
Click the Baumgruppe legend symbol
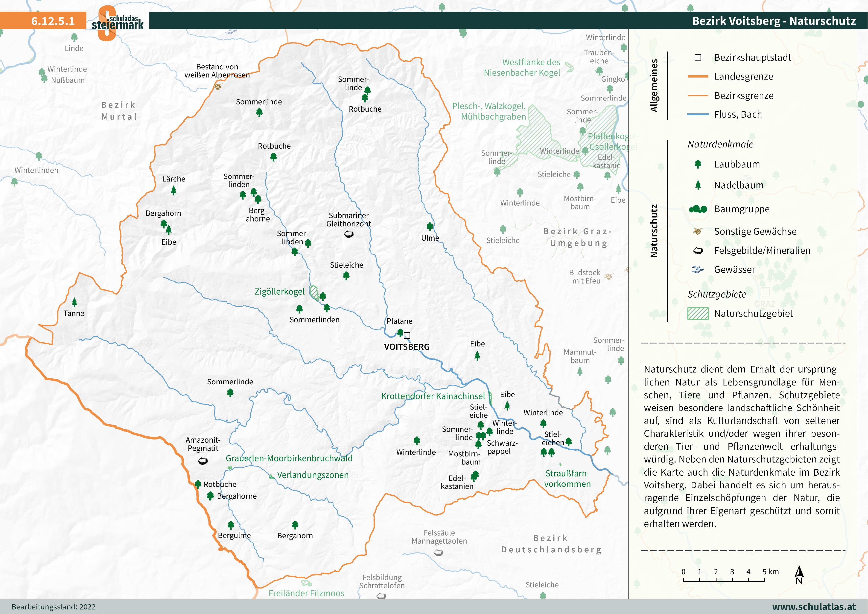pos(698,209)
